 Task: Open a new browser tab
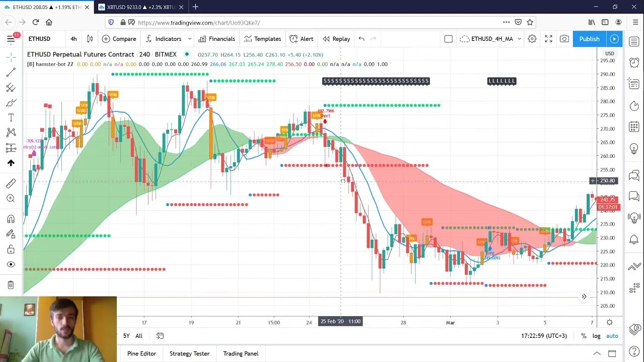[195, 7]
